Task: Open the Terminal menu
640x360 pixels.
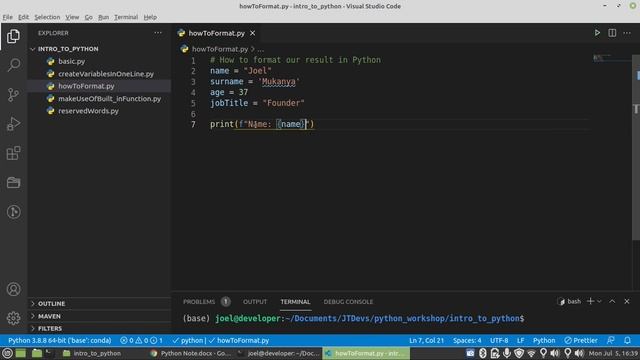Action: (126, 17)
